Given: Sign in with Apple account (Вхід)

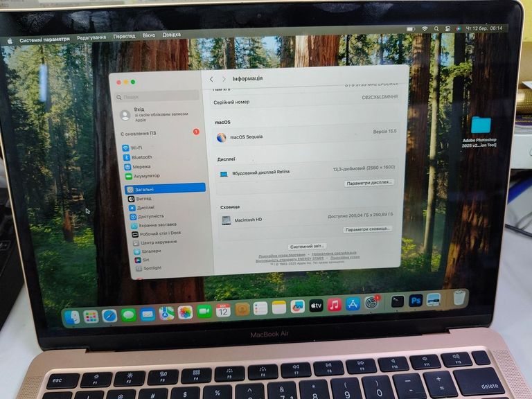Looking at the screenshot, I should (154, 115).
